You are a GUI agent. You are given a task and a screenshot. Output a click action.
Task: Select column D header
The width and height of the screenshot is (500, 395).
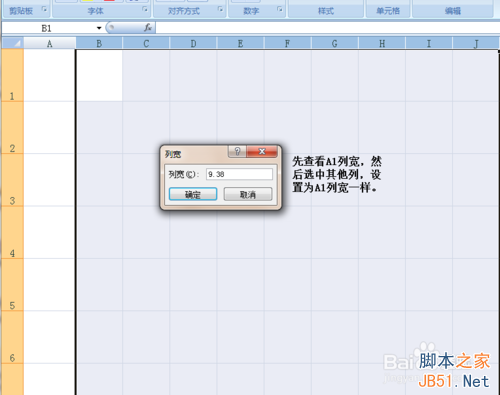[193, 43]
